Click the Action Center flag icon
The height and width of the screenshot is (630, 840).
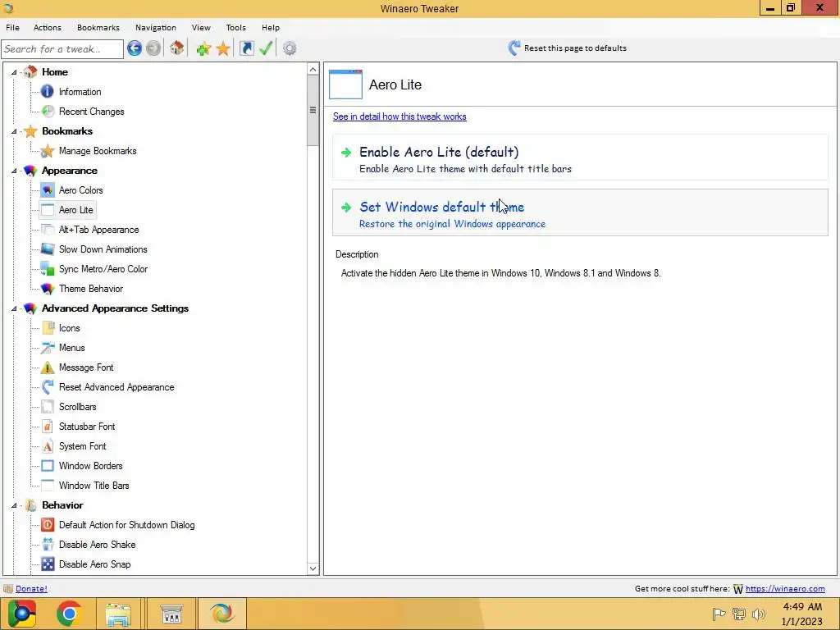coord(719,614)
